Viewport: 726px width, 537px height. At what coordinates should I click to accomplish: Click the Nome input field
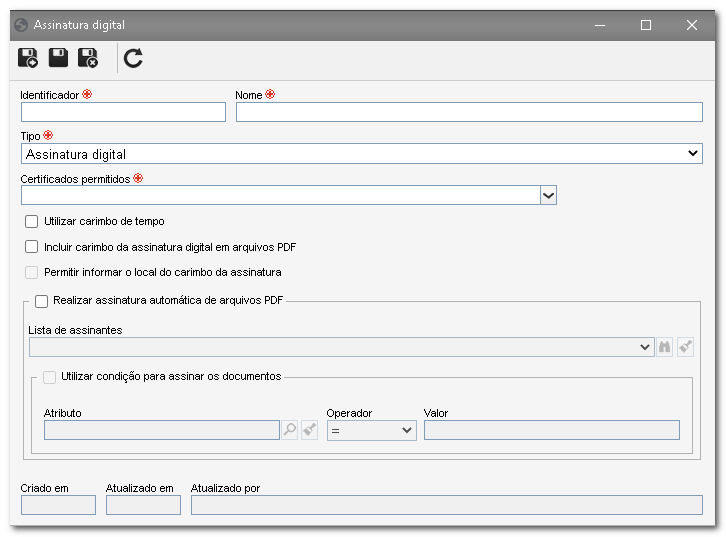(469, 112)
